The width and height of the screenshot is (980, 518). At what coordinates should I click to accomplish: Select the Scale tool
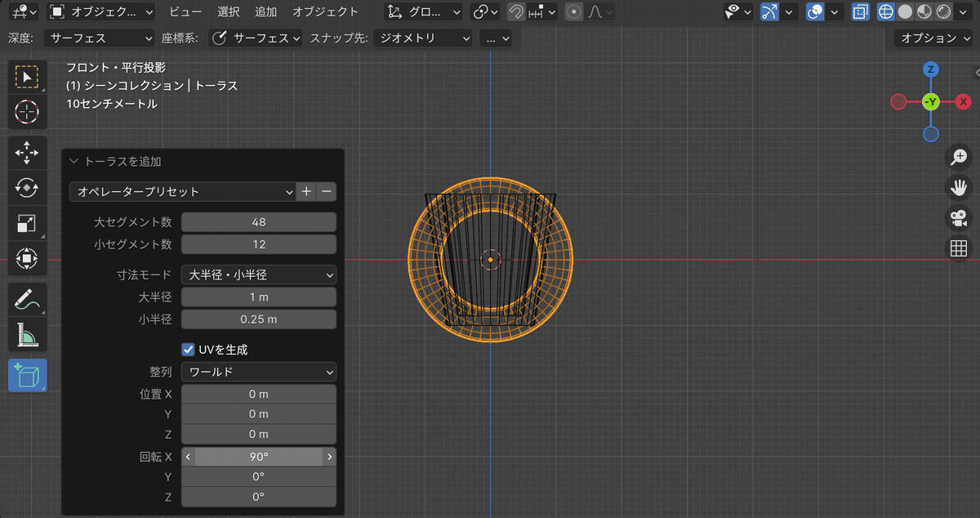pyautogui.click(x=27, y=223)
